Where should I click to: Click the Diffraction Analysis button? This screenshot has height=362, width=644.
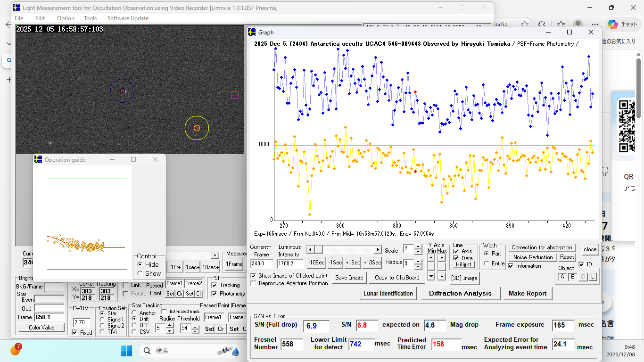(x=460, y=293)
